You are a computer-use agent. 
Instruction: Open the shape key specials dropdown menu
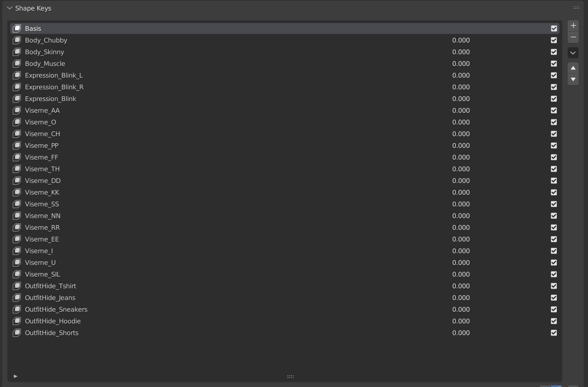(573, 53)
